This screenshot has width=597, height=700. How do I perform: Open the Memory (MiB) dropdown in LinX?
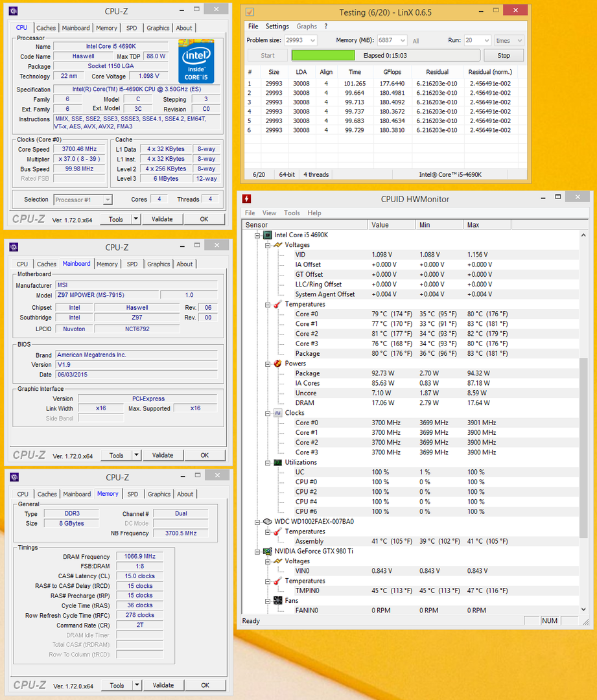[x=401, y=40]
